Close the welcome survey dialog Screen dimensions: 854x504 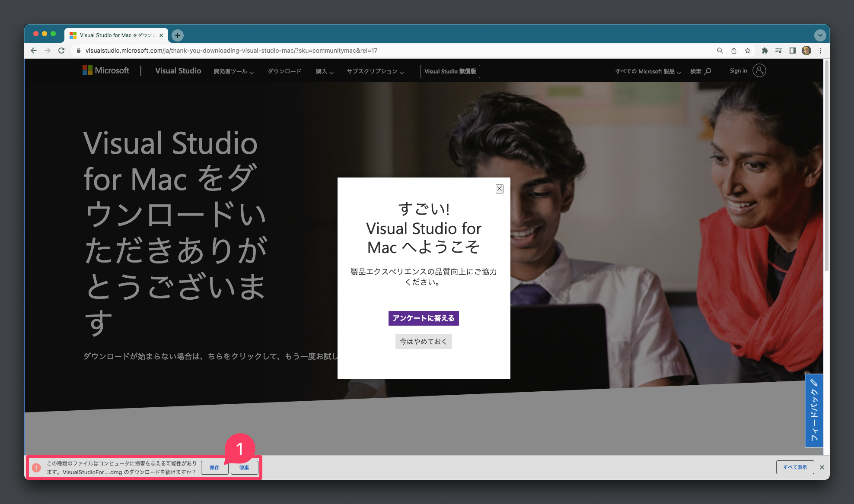click(500, 189)
